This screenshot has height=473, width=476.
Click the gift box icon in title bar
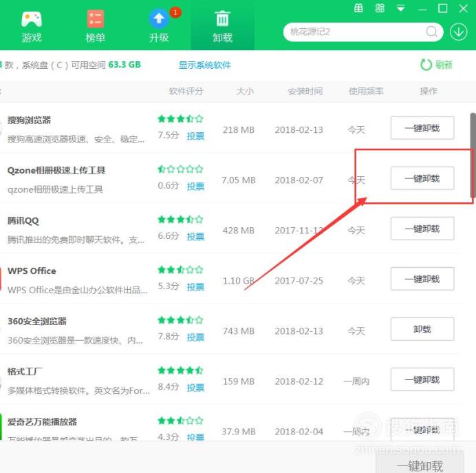(358, 8)
